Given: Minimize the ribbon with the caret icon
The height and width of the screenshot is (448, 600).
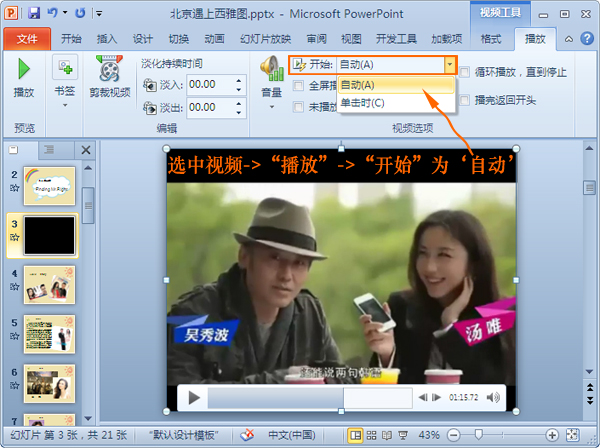Looking at the screenshot, I should pos(569,39).
